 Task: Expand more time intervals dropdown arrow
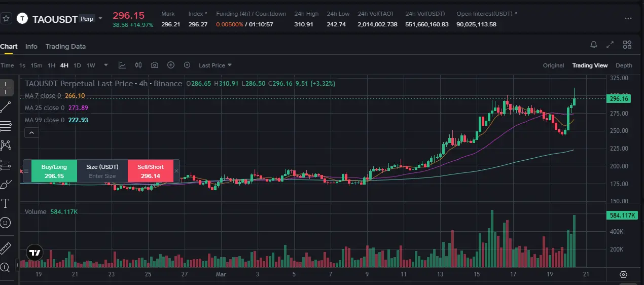(x=106, y=65)
